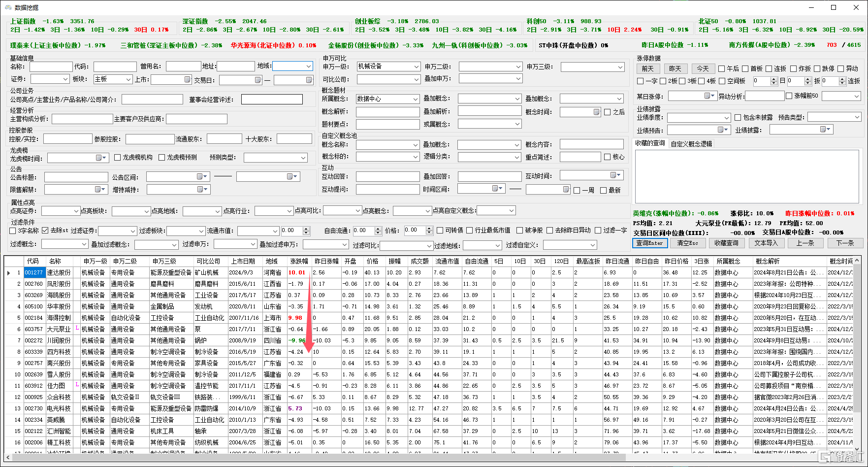Open the 所属概念 数据中心 dropdown

coord(416,99)
